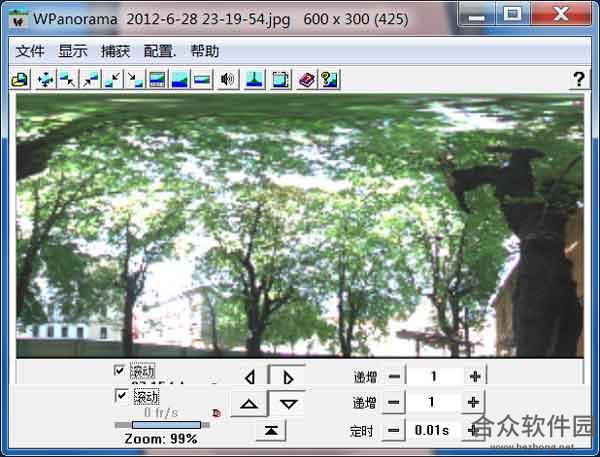Close the WPanorama window

(561, 15)
